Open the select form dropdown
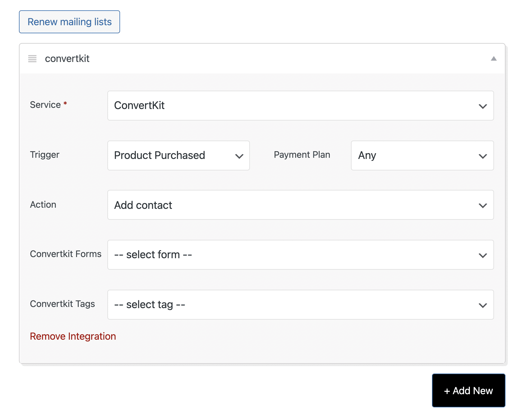521x420 pixels. click(x=300, y=255)
